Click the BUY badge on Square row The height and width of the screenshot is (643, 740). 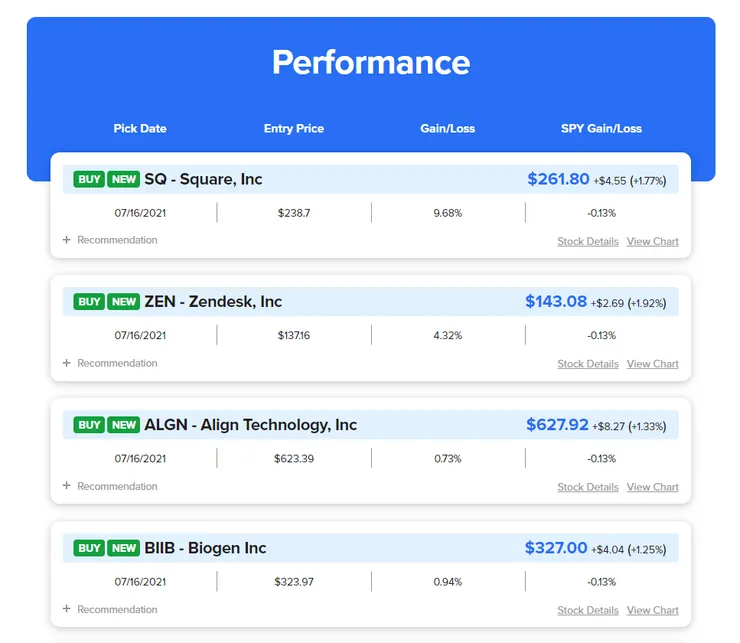click(x=89, y=179)
